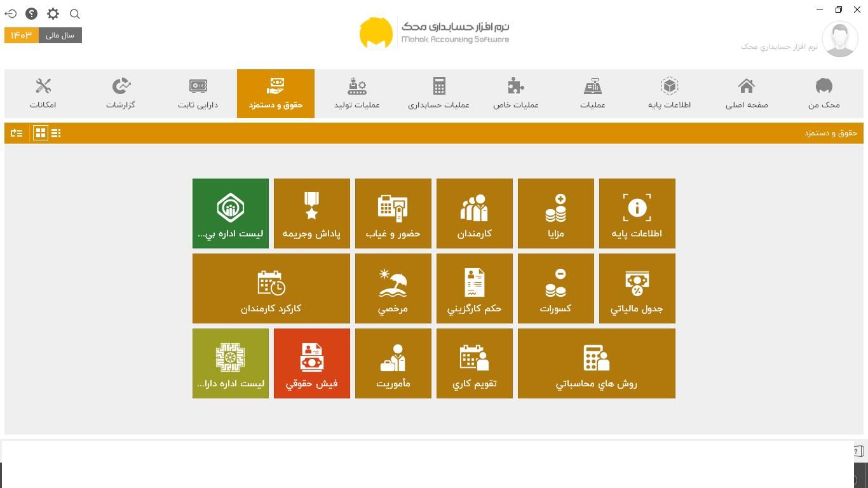Screen dimensions: 868x488
Task: Open the دارایی ثابت fixed assets tab
Action: pyautogui.click(x=198, y=93)
